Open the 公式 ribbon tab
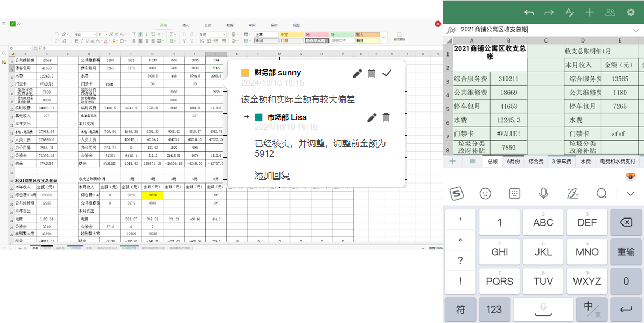 pyautogui.click(x=208, y=25)
